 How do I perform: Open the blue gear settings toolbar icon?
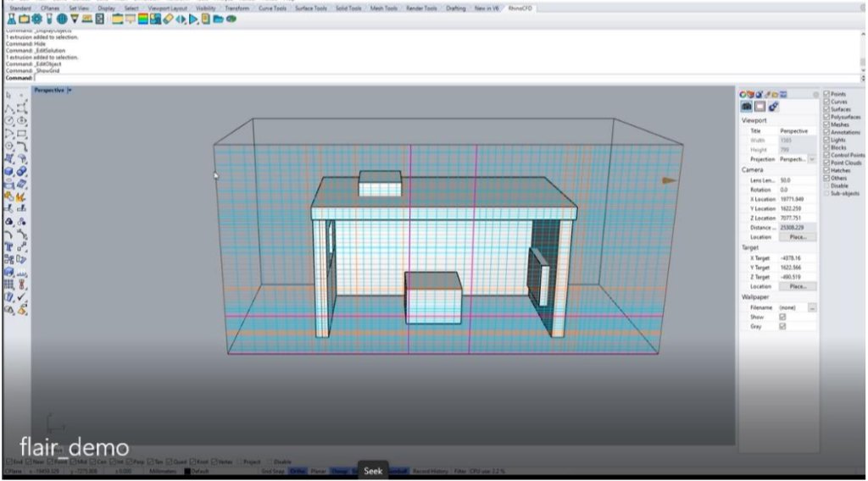[36, 19]
